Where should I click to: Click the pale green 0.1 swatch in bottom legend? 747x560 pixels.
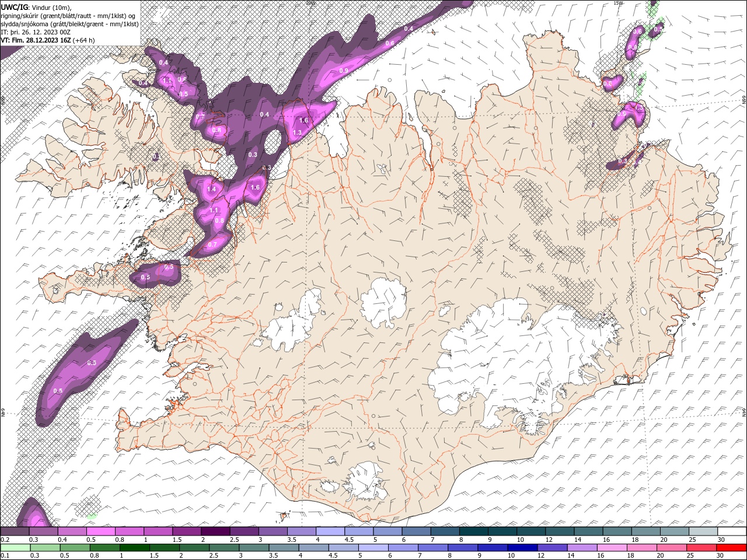(x=15, y=548)
